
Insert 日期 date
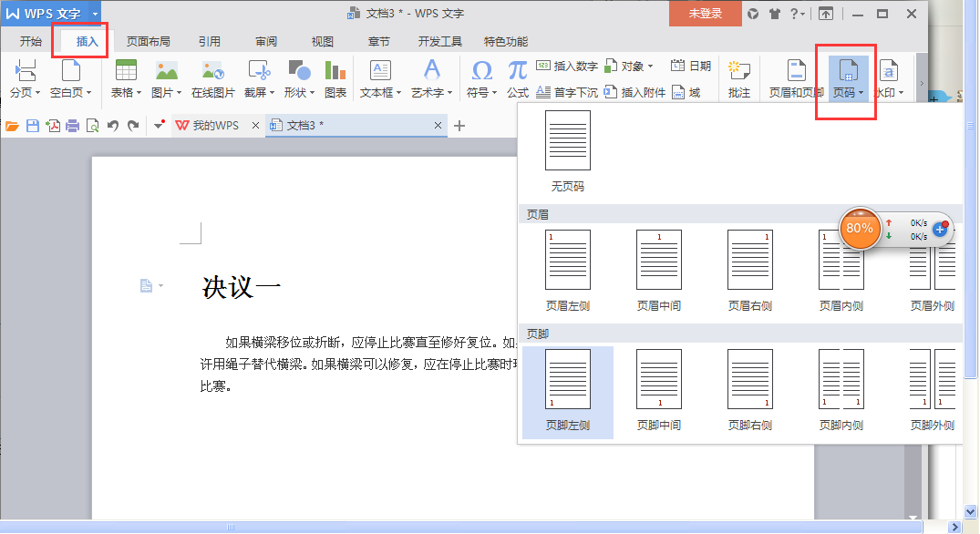coord(691,66)
